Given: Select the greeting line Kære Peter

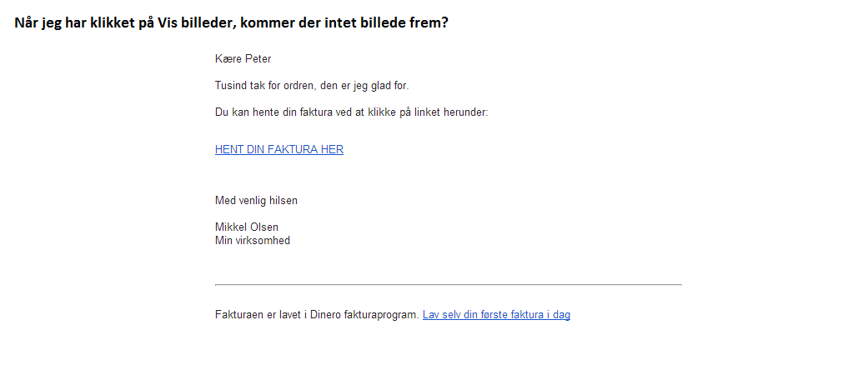Looking at the screenshot, I should click(x=243, y=59).
